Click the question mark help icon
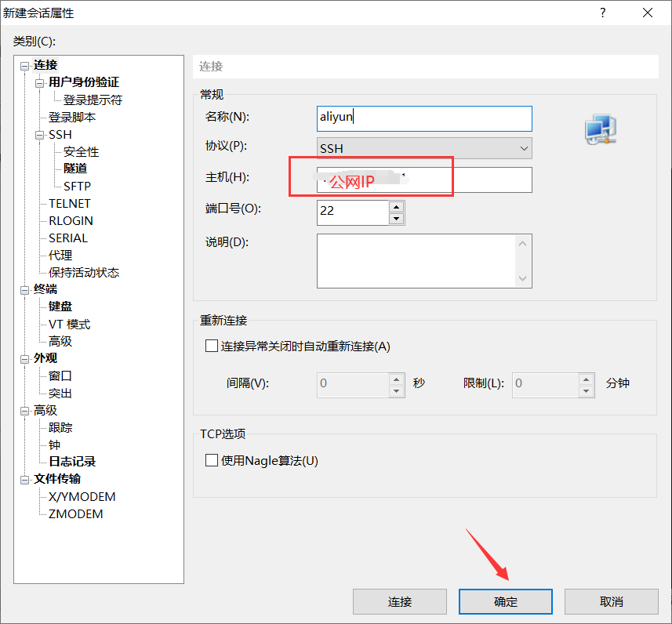The height and width of the screenshot is (624, 672). [601, 13]
